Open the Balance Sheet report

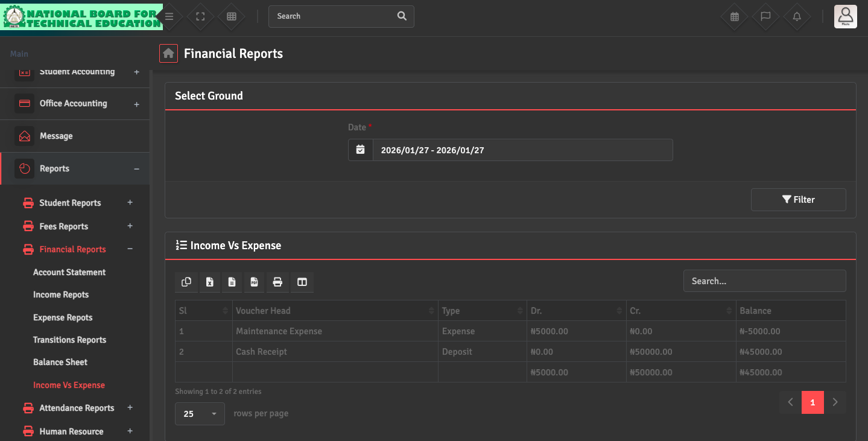click(x=60, y=363)
